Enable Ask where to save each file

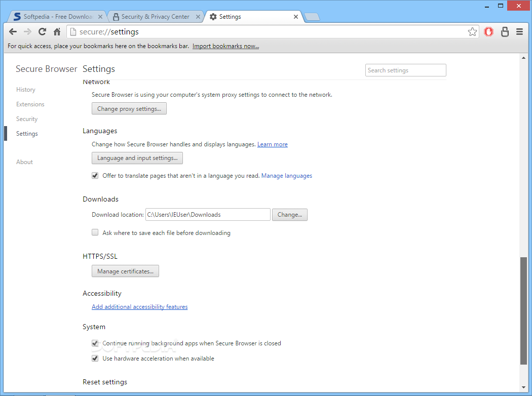tap(95, 232)
